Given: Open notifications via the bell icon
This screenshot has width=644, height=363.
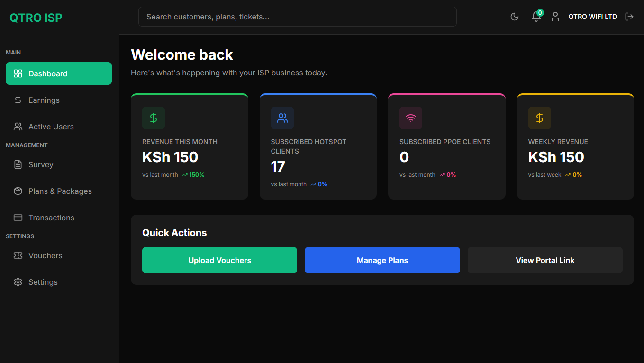Looking at the screenshot, I should click(x=536, y=17).
